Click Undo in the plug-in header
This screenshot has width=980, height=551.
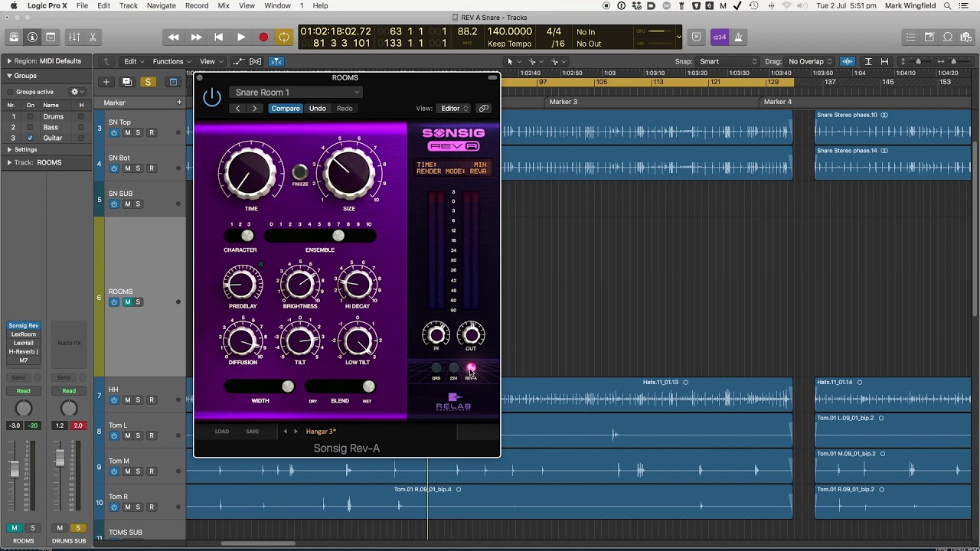point(318,109)
